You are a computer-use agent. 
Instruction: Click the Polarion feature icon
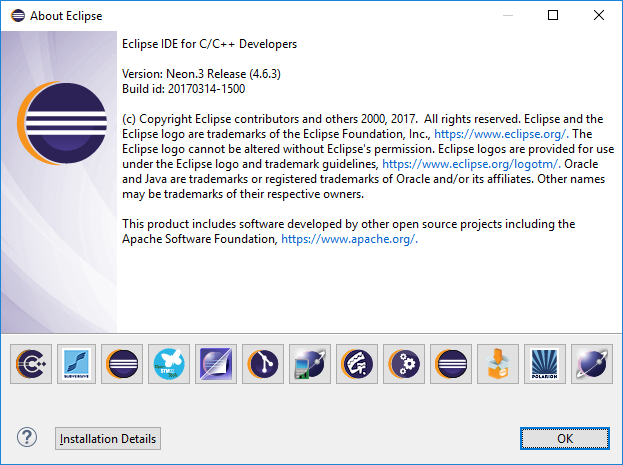click(x=544, y=364)
